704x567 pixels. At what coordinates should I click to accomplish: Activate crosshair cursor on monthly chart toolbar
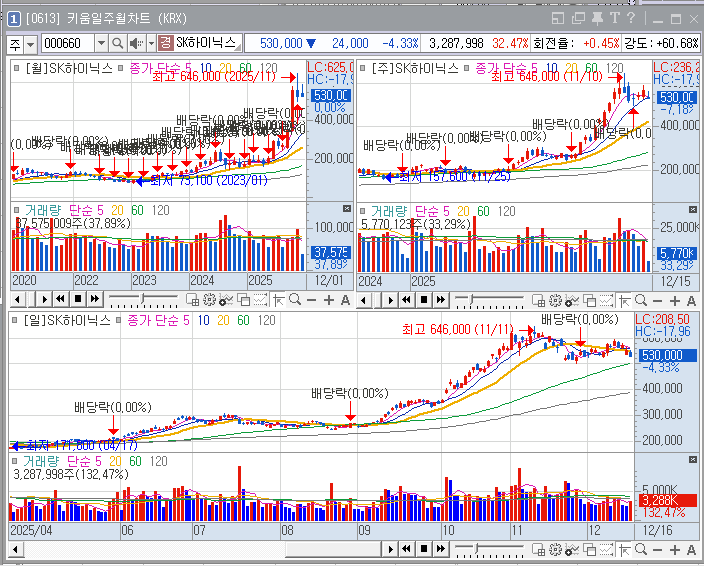coord(278,300)
